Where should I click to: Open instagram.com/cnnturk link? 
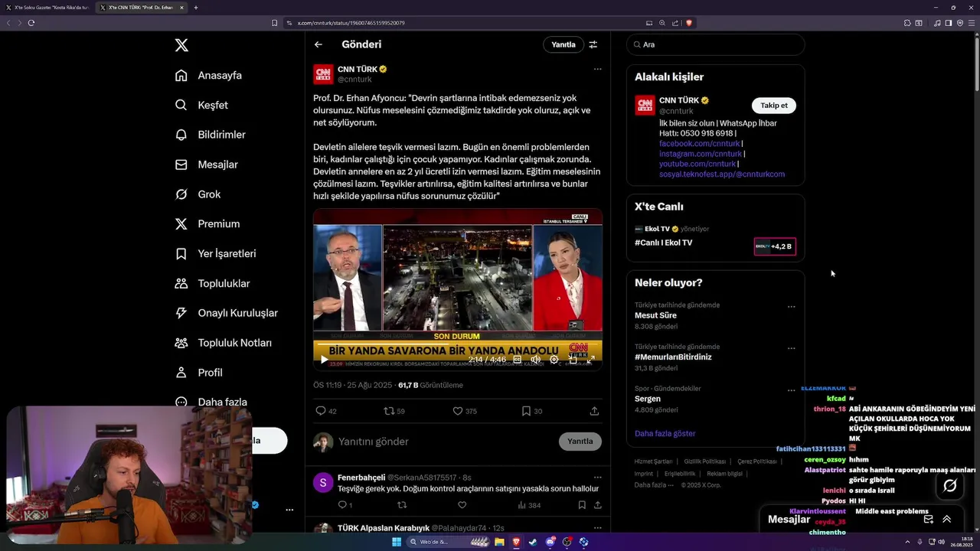[701, 154]
